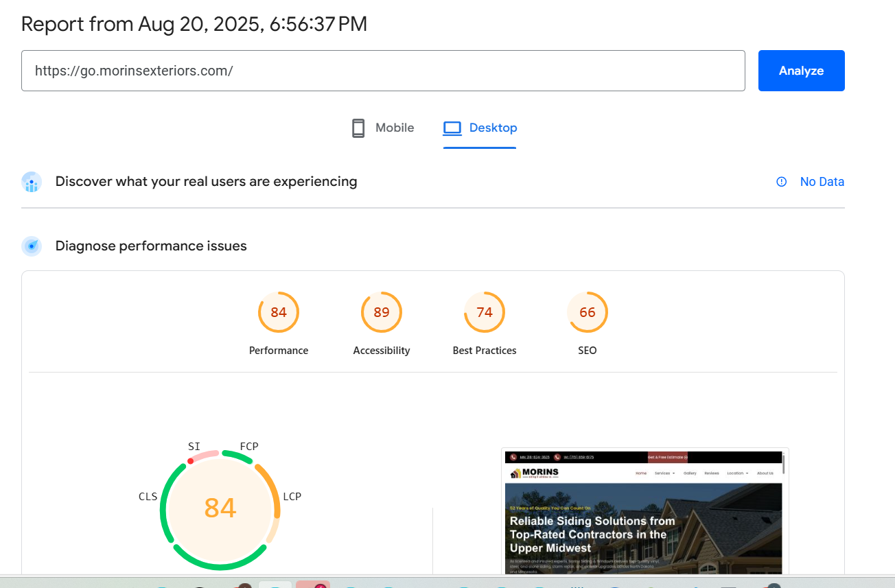
Task: Click the Morins website screenshot thumbnail
Action: (644, 521)
